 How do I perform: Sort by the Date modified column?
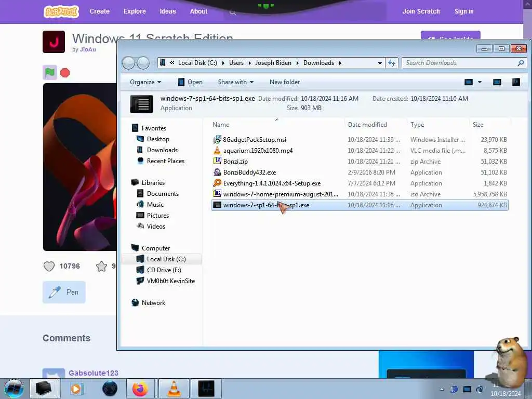click(367, 125)
